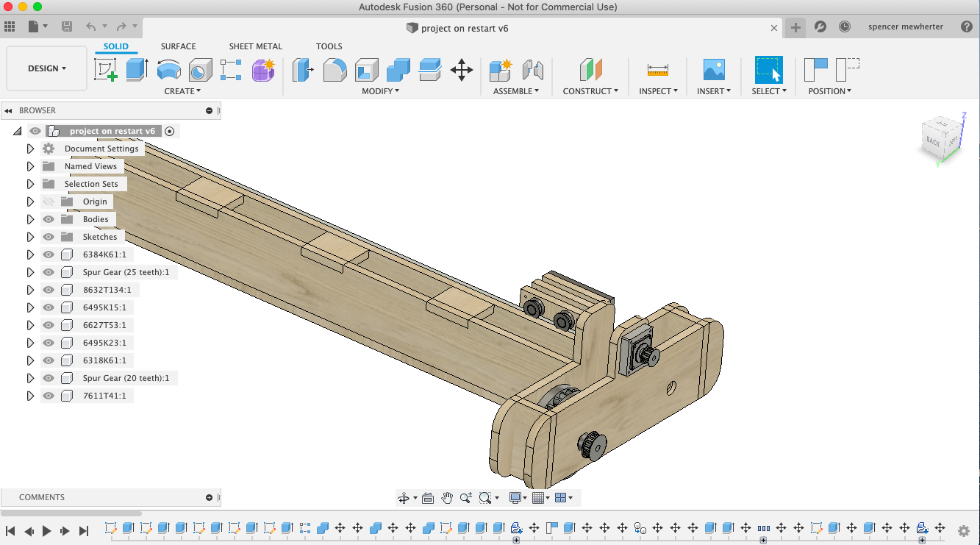Open spencer mewherter account menu
The height and width of the screenshot is (545, 980).
pos(905,26)
